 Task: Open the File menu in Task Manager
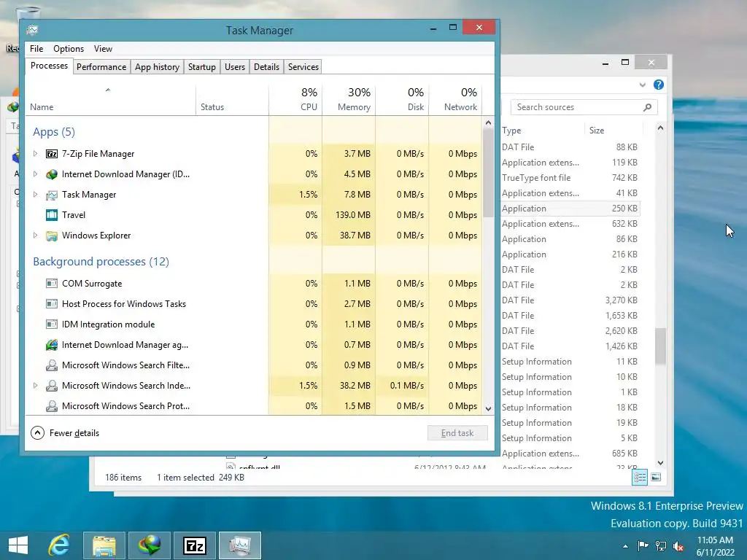(36, 49)
